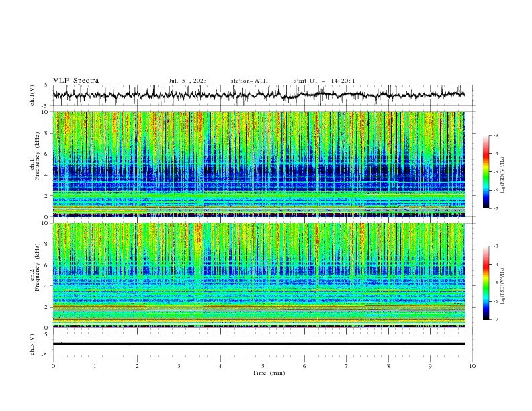Select the ch.1 "Frequency (kHz)" axis label
Screen dimensions: 532x411
click(38, 156)
